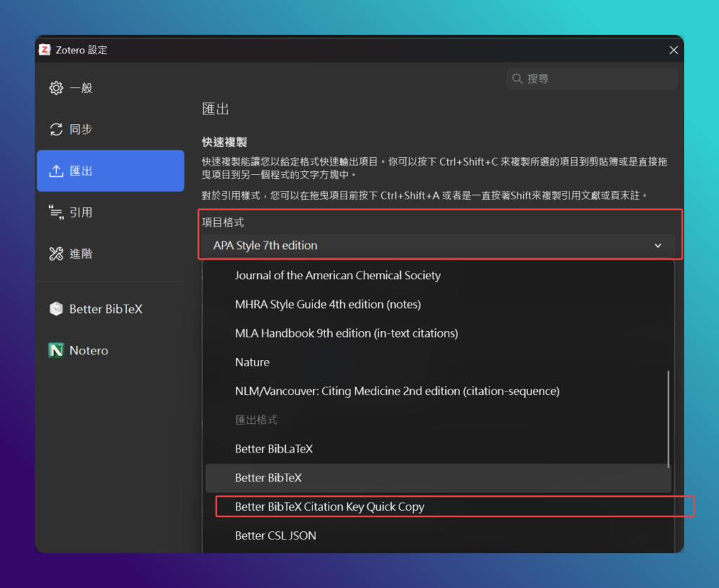Click the 項目格式 label
Screen dimensions: 719x588
click(223, 222)
